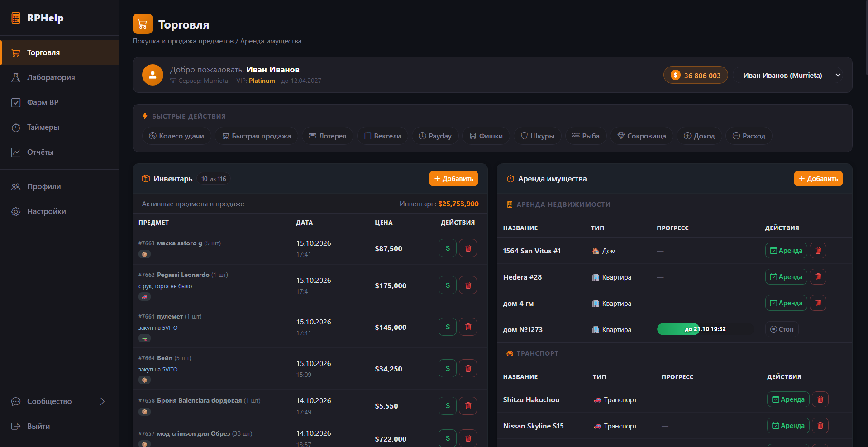Sell Pegassi Leonardo with dollar icon
Image resolution: width=868 pixels, height=447 pixels.
click(448, 285)
